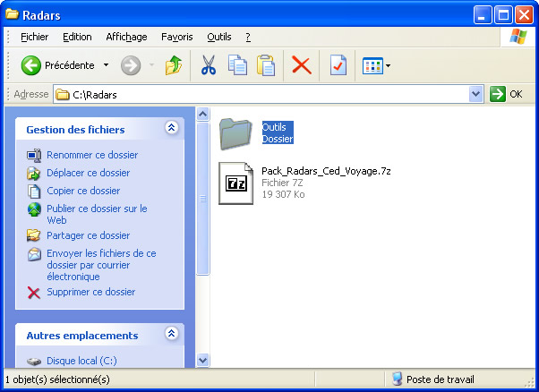Click the sidebar scrollbar thumb
The width and height of the screenshot is (539, 392).
tap(203, 199)
